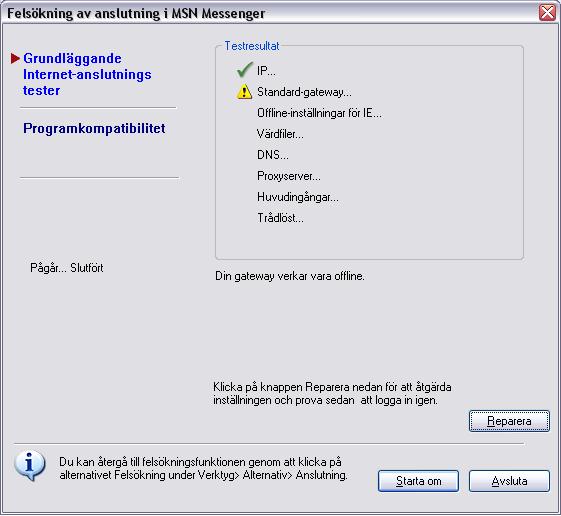561x516 pixels.
Task: Close the MSN Messenger troubleshooting window
Action: [547, 13]
